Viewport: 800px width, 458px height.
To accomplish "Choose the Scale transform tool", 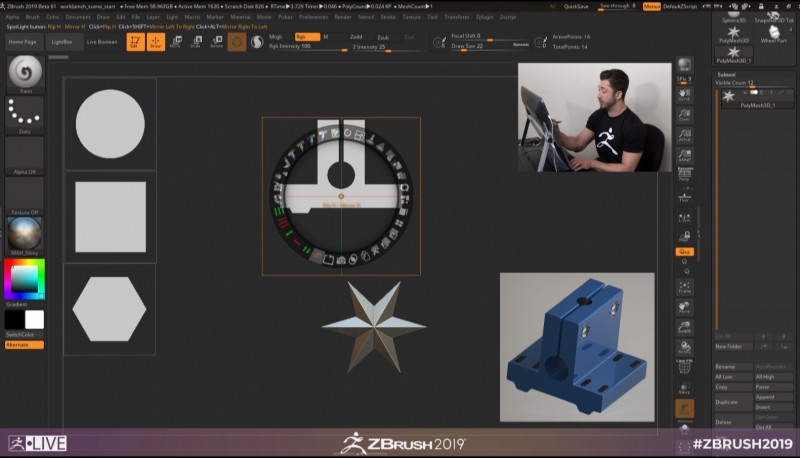I will click(x=196, y=41).
